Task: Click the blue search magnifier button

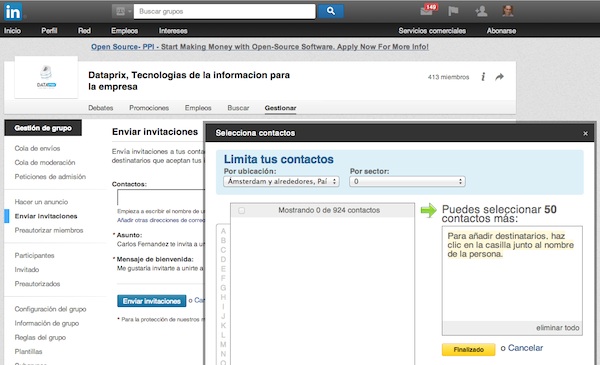Action: point(331,11)
